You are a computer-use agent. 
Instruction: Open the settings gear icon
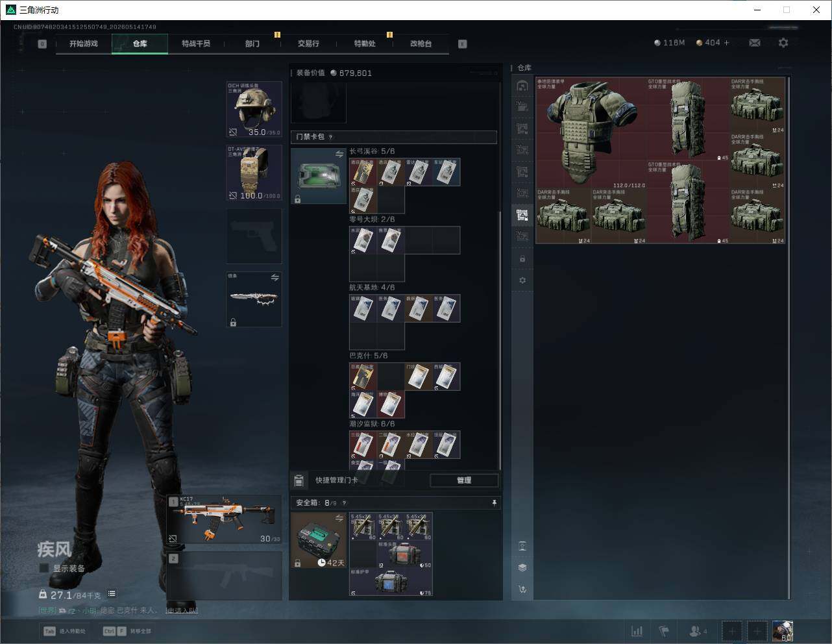pos(783,43)
